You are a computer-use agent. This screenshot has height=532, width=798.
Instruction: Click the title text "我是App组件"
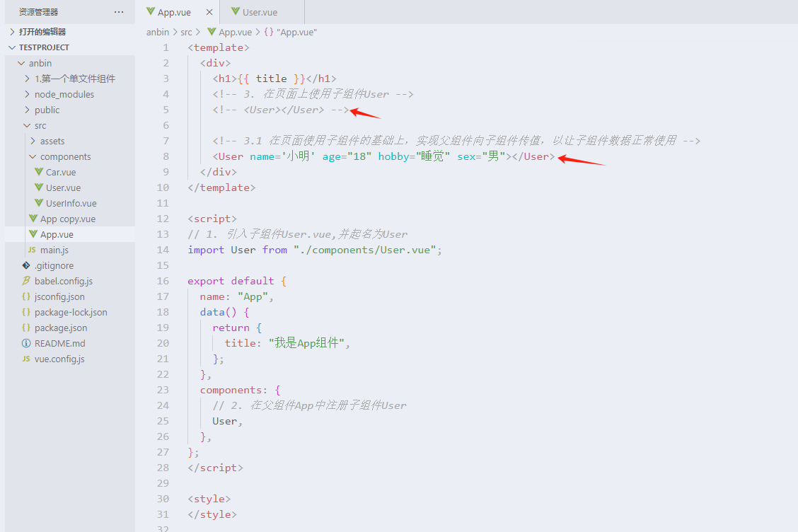(x=306, y=343)
